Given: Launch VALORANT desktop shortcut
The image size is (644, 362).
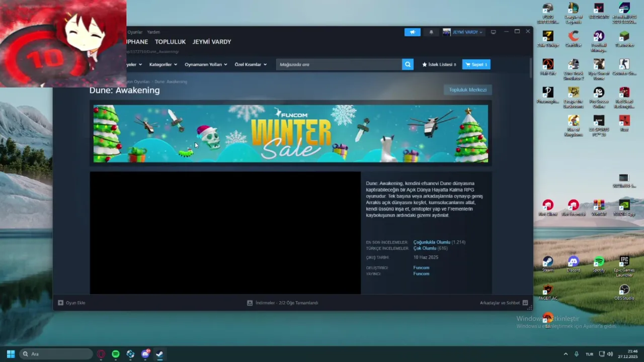Looking at the screenshot, I should (599, 11).
